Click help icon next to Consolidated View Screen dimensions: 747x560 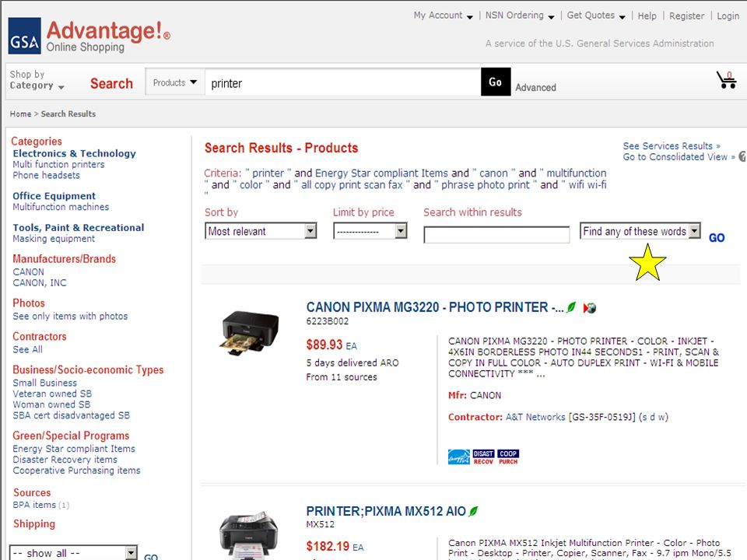pyautogui.click(x=742, y=156)
